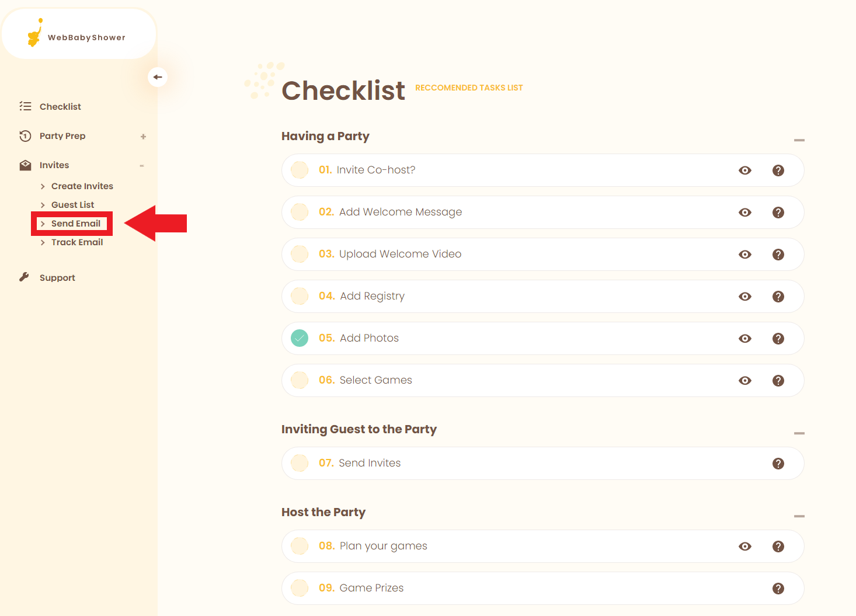Open the Send Invites task link
Viewport: 856px width, 616px height.
370,463
